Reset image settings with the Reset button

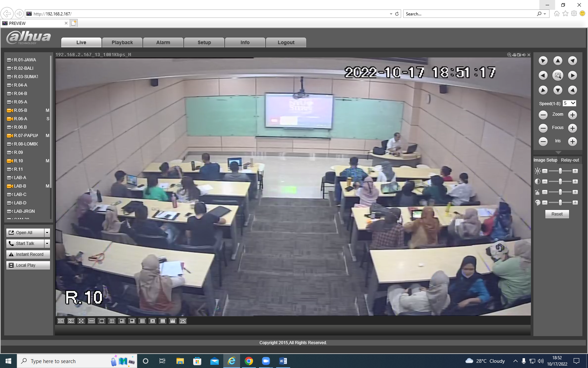[x=557, y=214]
